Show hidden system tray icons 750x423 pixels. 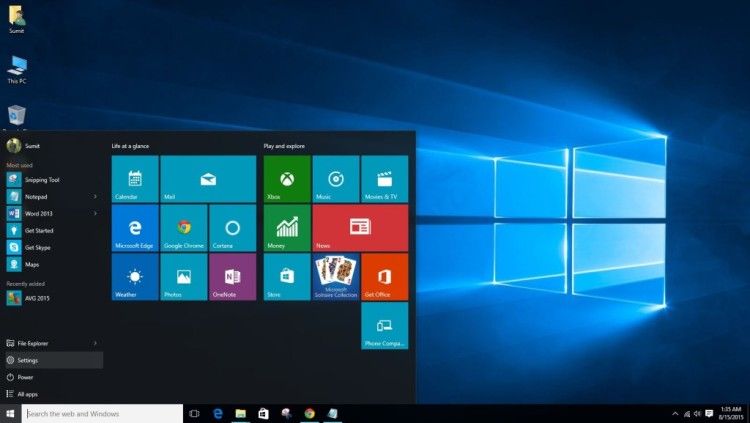675,414
